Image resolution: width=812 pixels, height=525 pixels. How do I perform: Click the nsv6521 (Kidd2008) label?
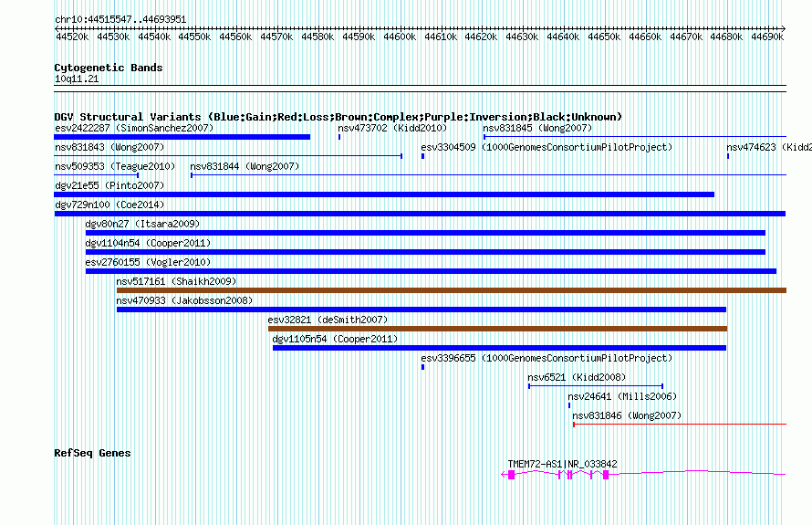(577, 377)
